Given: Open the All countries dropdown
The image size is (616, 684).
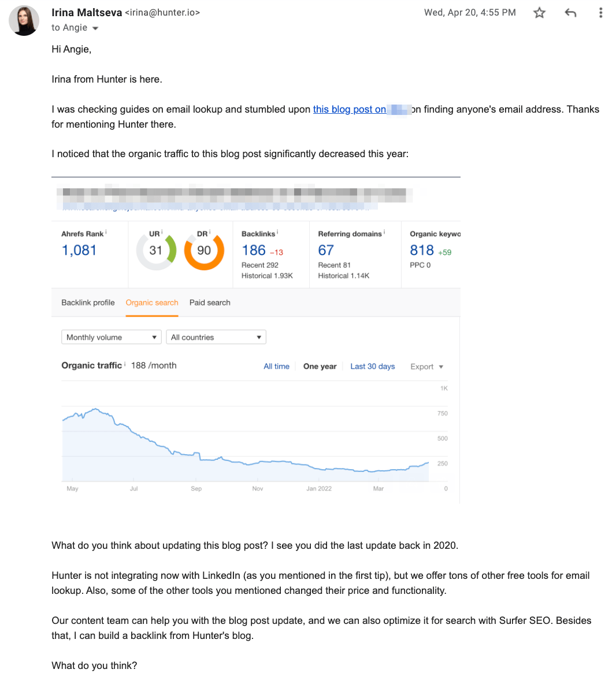Looking at the screenshot, I should [x=216, y=337].
